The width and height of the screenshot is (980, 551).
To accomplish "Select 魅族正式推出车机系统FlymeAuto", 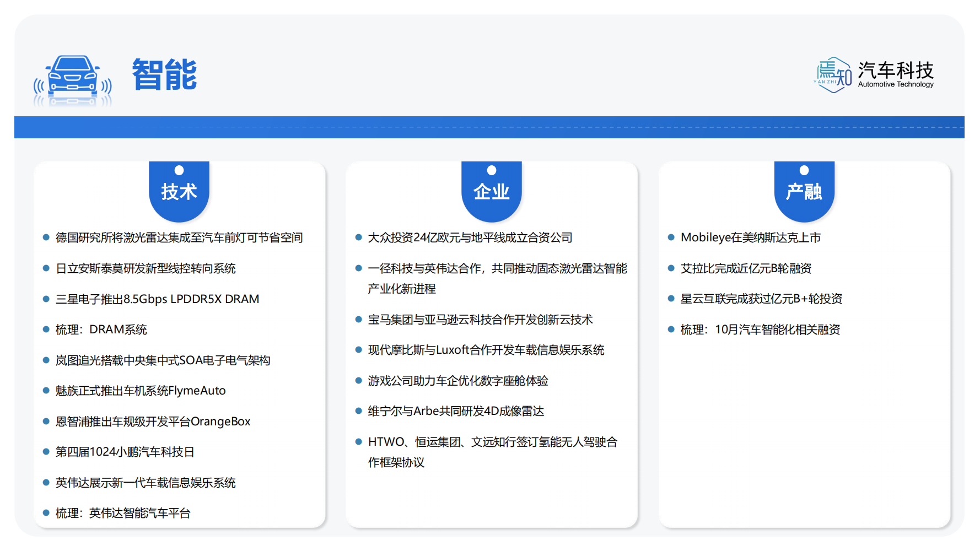I will click(141, 391).
